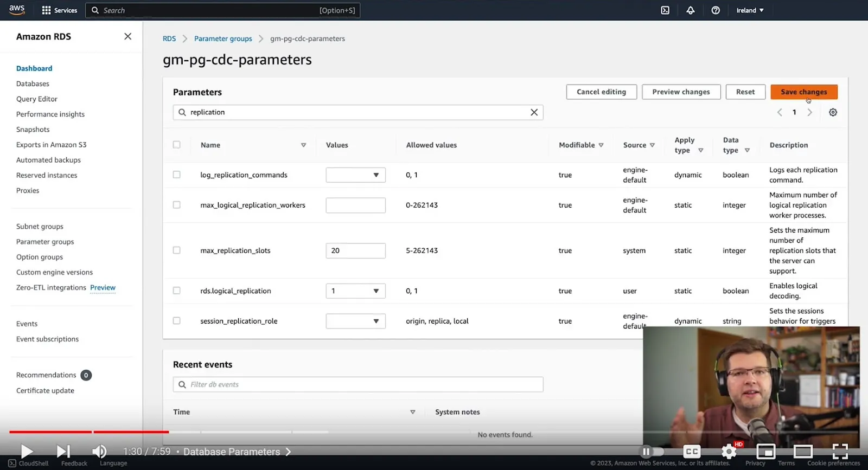Open the notifications bell
868x470 pixels.
point(691,10)
